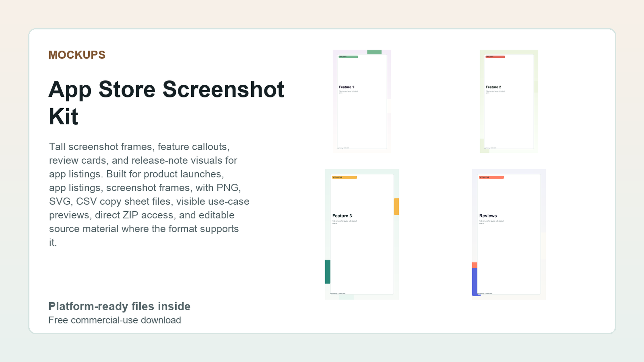Image resolution: width=644 pixels, height=362 pixels.
Task: Click the Platform-ready files inside text
Action: point(120,306)
